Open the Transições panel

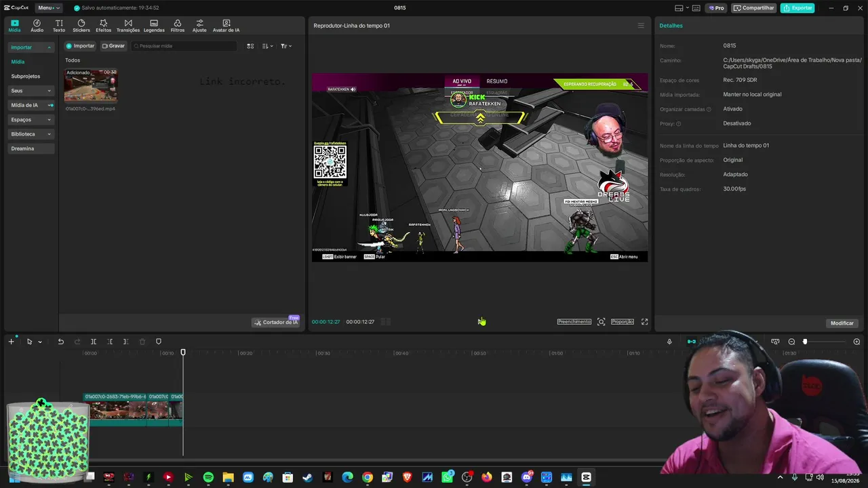(128, 26)
